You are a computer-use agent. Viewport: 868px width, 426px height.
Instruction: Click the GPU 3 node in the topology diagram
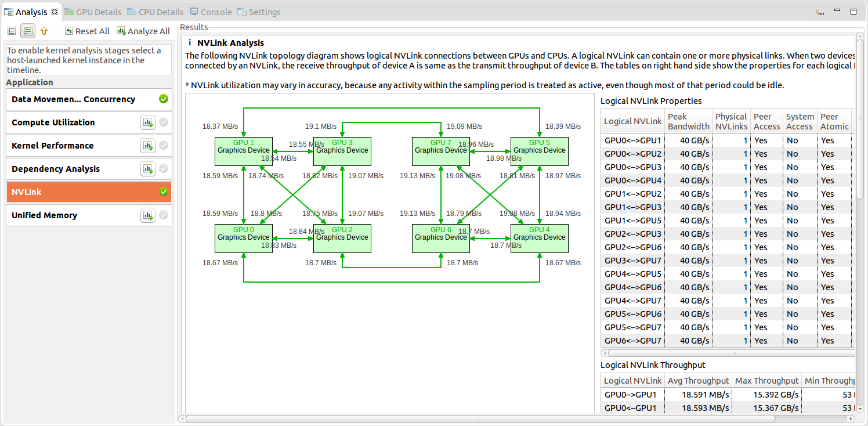tap(342, 151)
